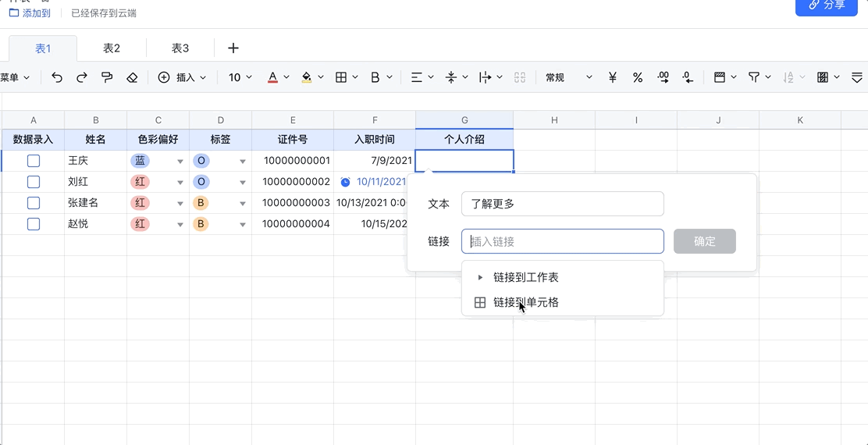Screen dimensions: 868x445
Task: Open the borders grid tool
Action: (341, 77)
